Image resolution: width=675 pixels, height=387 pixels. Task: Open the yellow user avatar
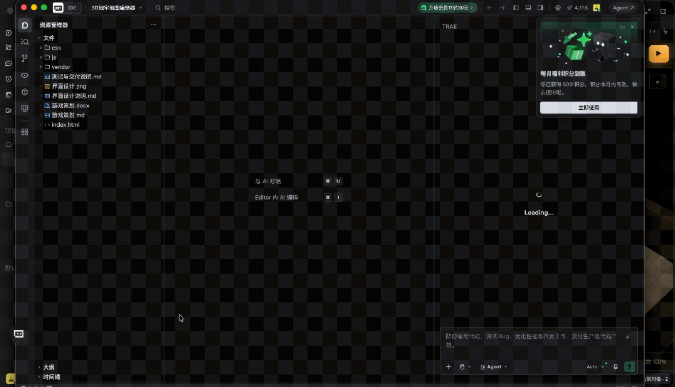click(x=596, y=8)
